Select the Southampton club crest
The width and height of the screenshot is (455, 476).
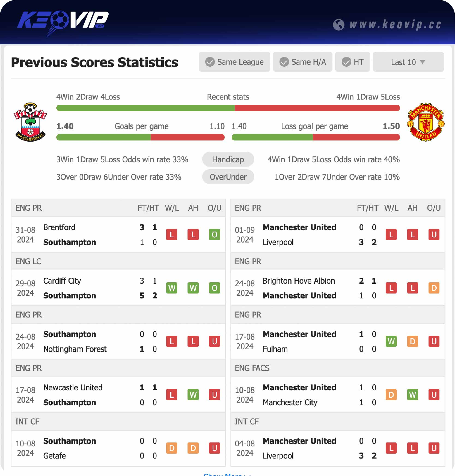tap(30, 123)
